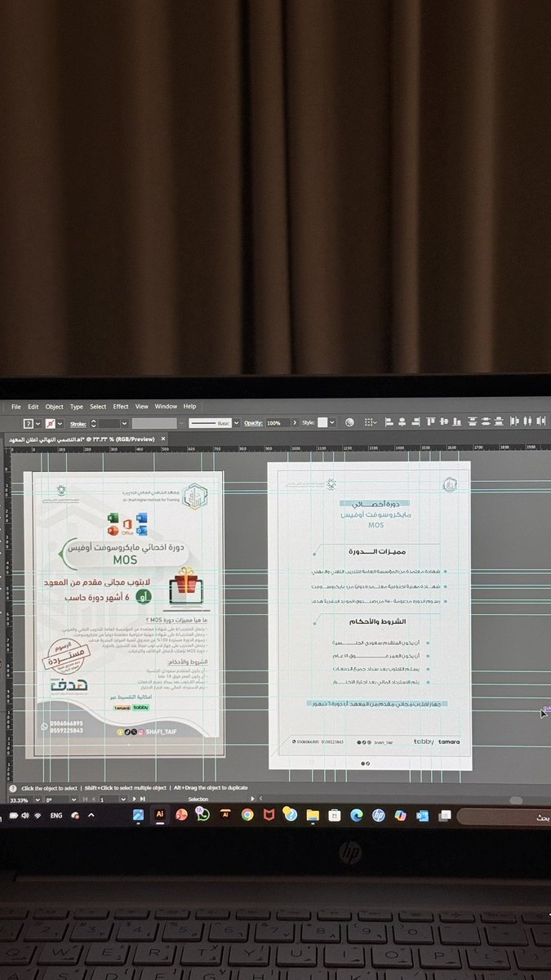Switch the ENG input language indicator
The width and height of the screenshot is (551, 980).
coord(56,816)
